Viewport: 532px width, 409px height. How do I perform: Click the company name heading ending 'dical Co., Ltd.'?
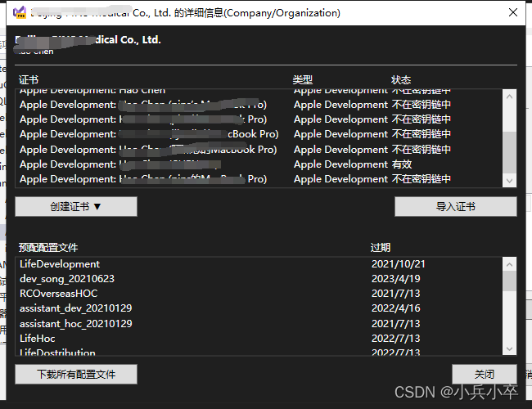tap(88, 40)
